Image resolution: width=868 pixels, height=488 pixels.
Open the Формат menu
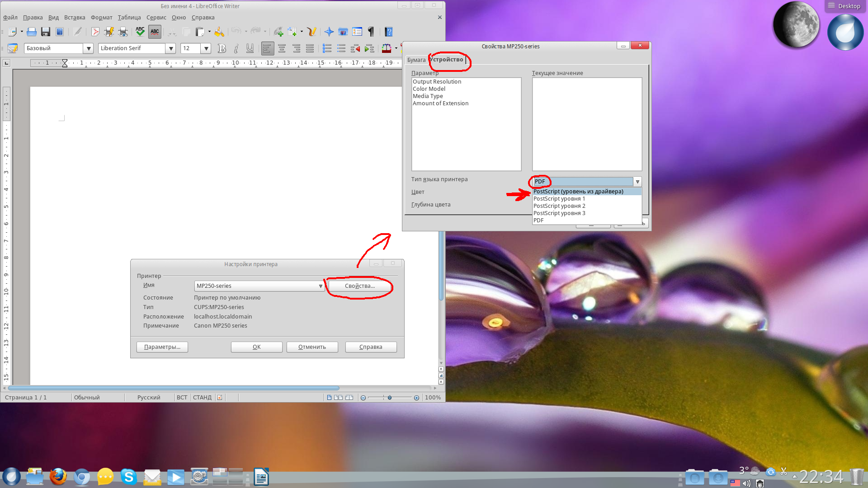coord(101,18)
